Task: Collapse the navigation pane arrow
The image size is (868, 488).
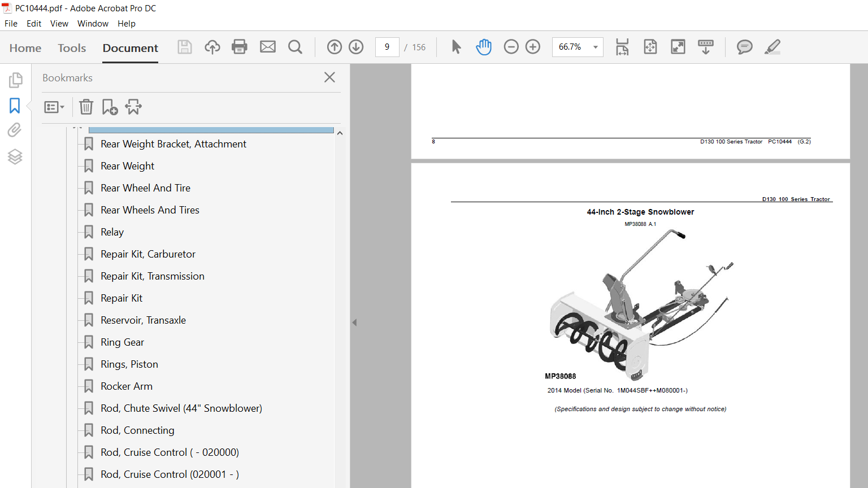Action: (x=354, y=323)
